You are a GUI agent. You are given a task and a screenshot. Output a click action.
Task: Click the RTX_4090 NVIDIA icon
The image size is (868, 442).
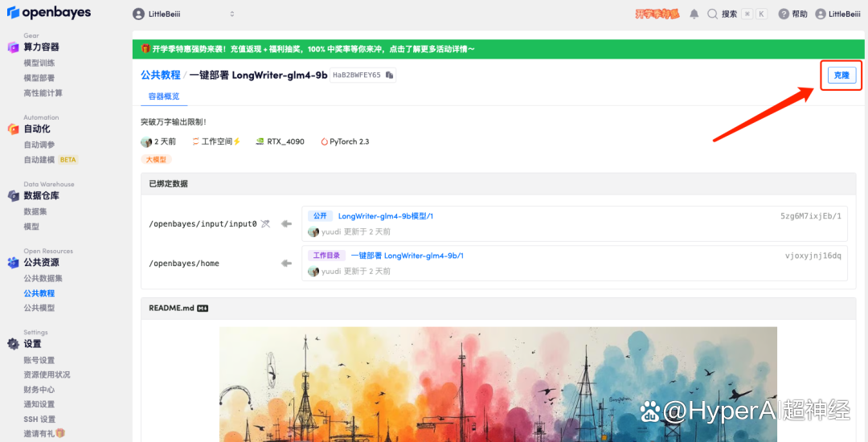260,141
